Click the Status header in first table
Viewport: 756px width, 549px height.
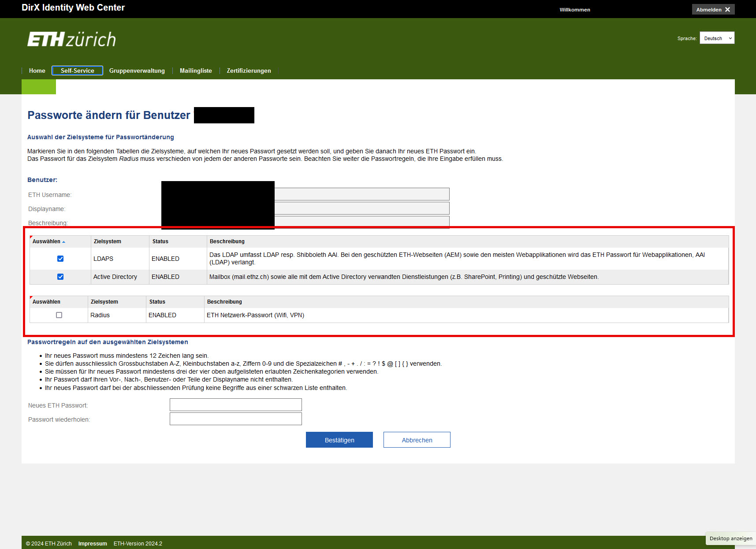click(x=160, y=241)
